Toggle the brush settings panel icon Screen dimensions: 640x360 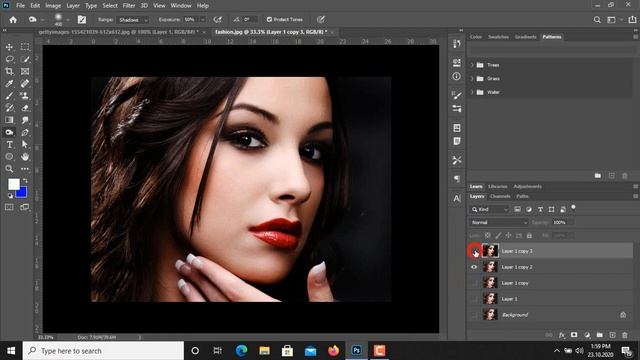point(82,20)
